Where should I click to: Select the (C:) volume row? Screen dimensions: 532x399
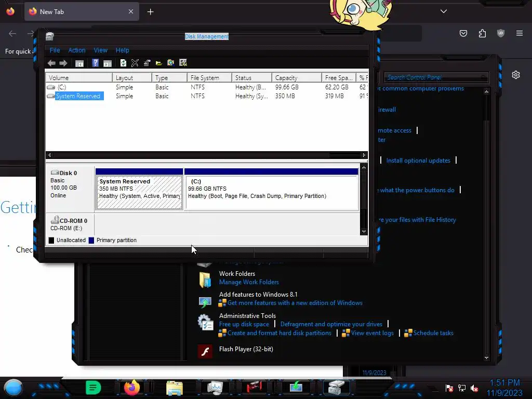tap(207, 87)
